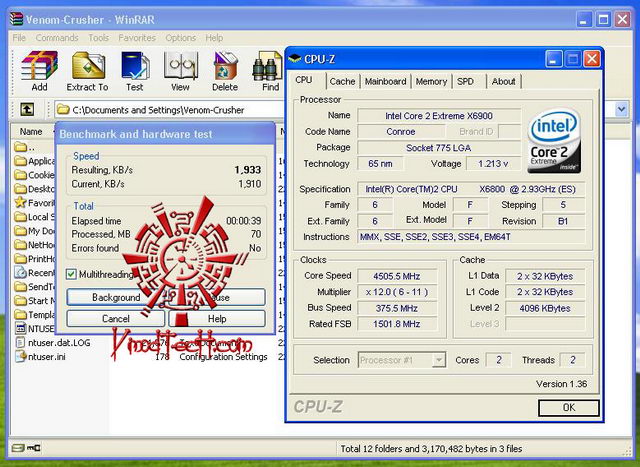Switch to the Mainboard tab
The image size is (640, 467).
point(386,81)
